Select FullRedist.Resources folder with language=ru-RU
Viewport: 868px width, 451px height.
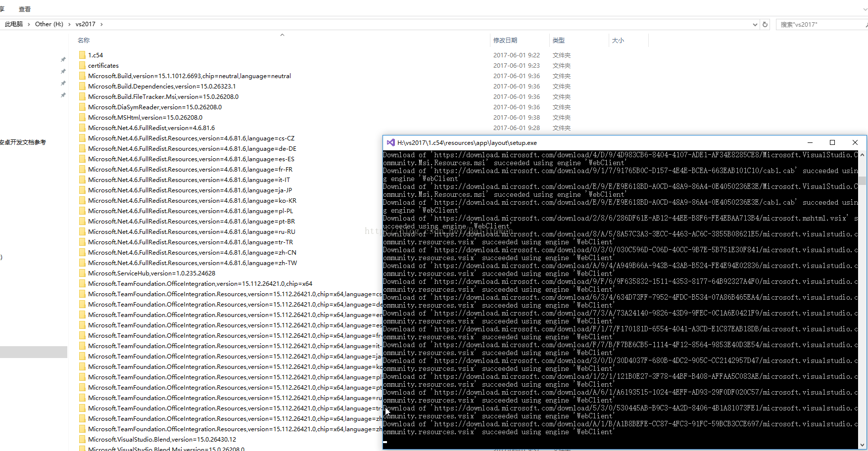click(192, 231)
